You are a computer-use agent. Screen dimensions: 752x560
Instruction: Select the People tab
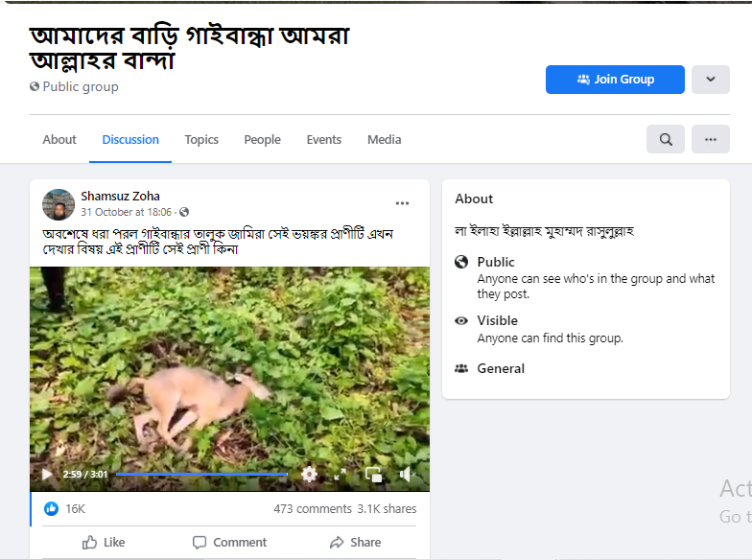coord(263,140)
